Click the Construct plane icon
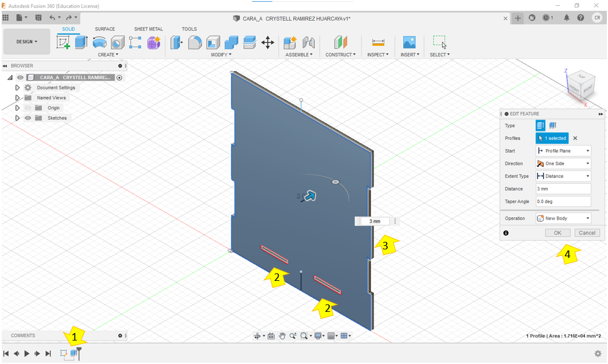Image resolution: width=608 pixels, height=364 pixels. [341, 42]
